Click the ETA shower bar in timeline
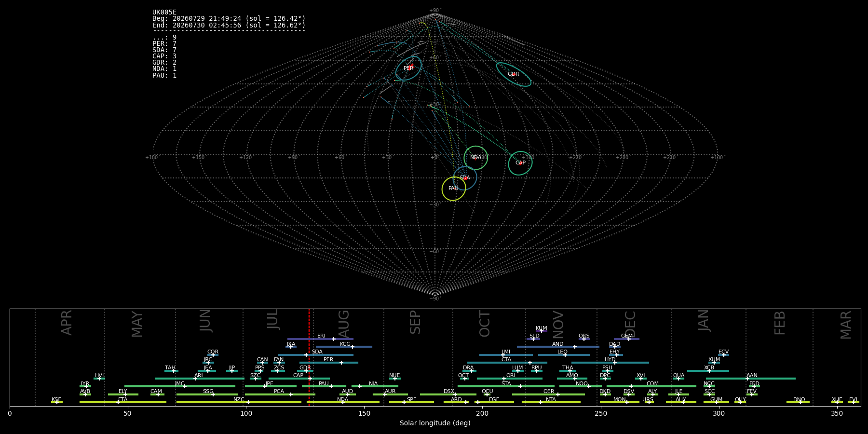Image resolution: width=868 pixels, height=434 pixels. coord(123,402)
